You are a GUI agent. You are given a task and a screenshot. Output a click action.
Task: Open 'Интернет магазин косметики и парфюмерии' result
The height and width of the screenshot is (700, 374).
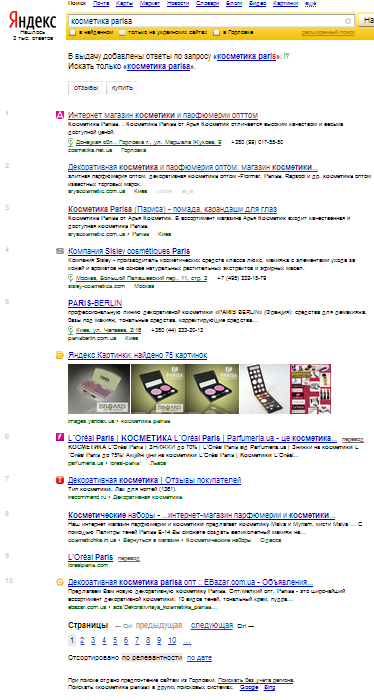(163, 115)
